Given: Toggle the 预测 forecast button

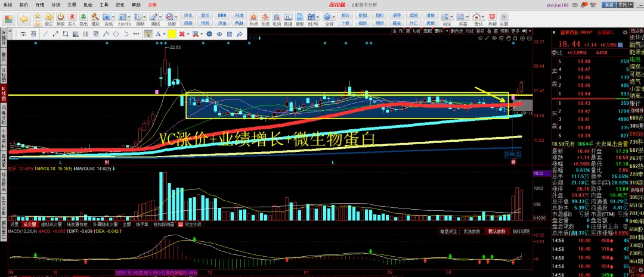Looking at the screenshot, I should coord(504,31).
